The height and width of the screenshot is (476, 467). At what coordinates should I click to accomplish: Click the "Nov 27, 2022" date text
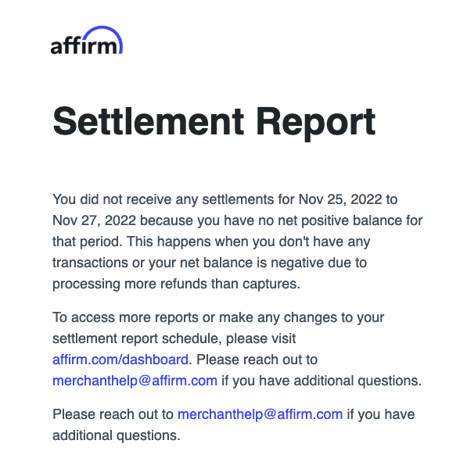tap(94, 220)
